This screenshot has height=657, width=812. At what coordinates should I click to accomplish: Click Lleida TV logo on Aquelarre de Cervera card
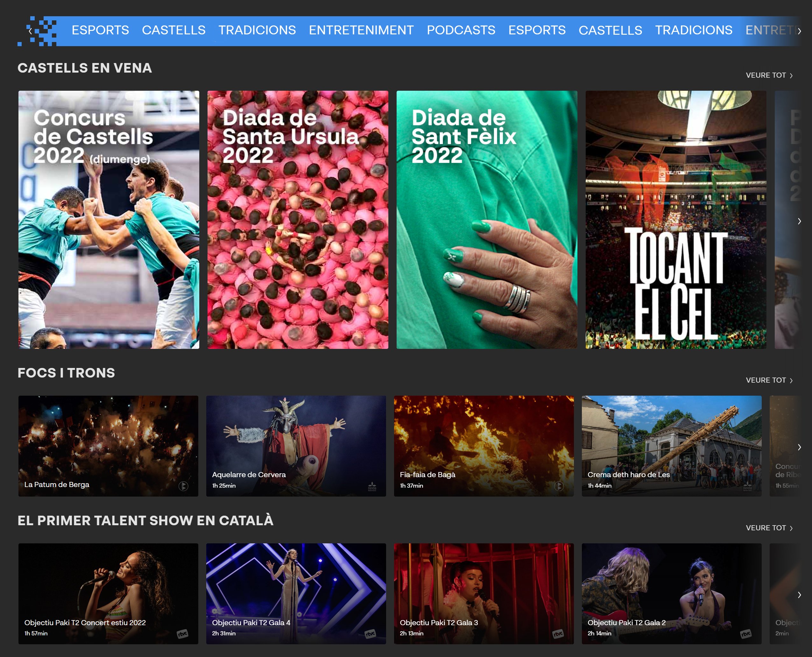tap(372, 486)
